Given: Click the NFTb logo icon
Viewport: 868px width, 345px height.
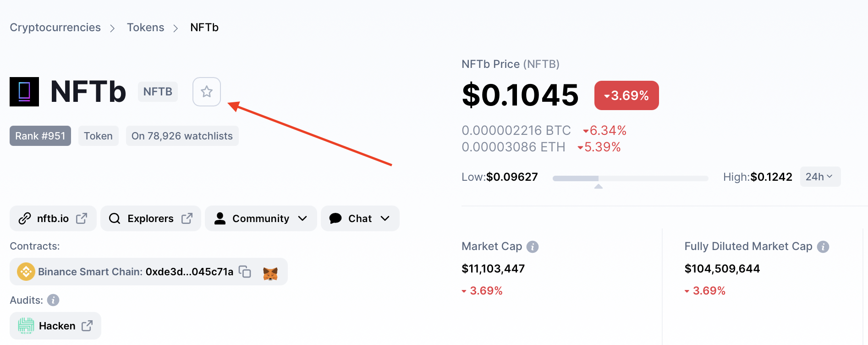Looking at the screenshot, I should pyautogui.click(x=24, y=92).
